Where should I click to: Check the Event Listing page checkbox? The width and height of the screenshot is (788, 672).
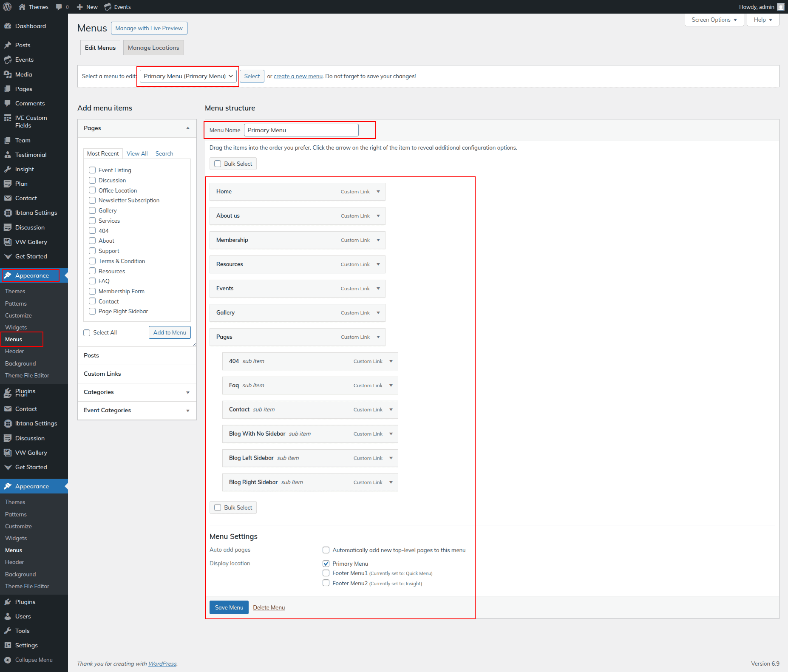92,170
